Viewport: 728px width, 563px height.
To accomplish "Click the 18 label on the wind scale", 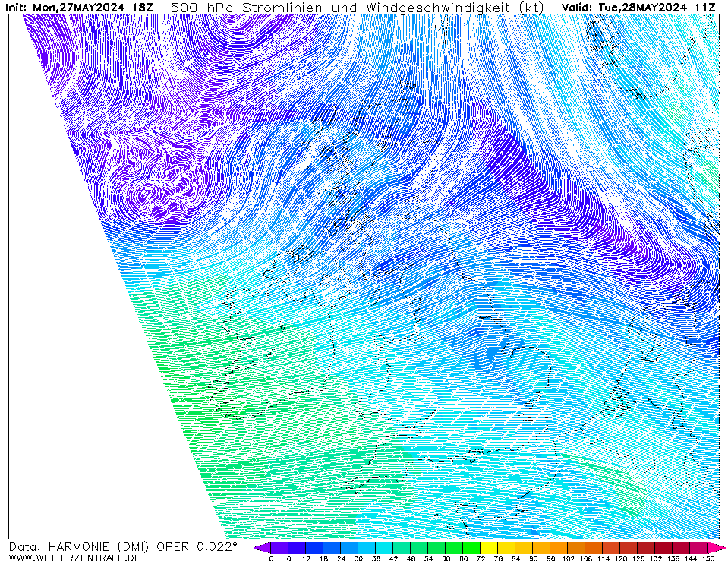I will 323,558.
